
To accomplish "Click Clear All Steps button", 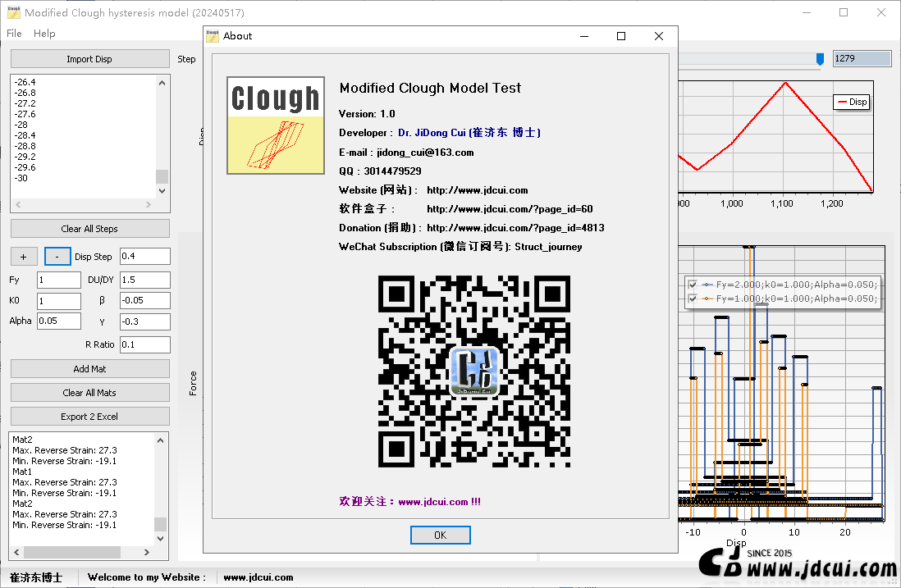I will 89,229.
